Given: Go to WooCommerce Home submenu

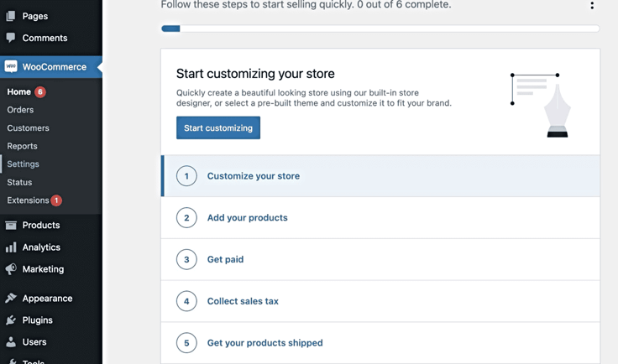Looking at the screenshot, I should (x=18, y=91).
